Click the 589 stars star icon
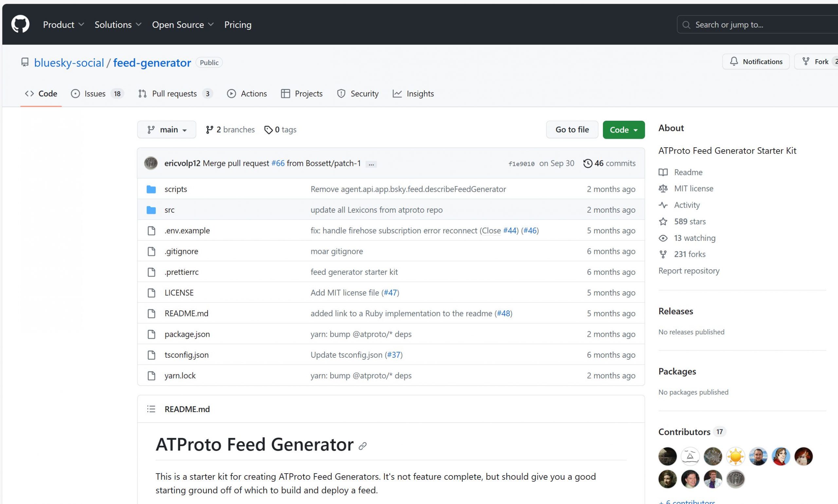 663,222
